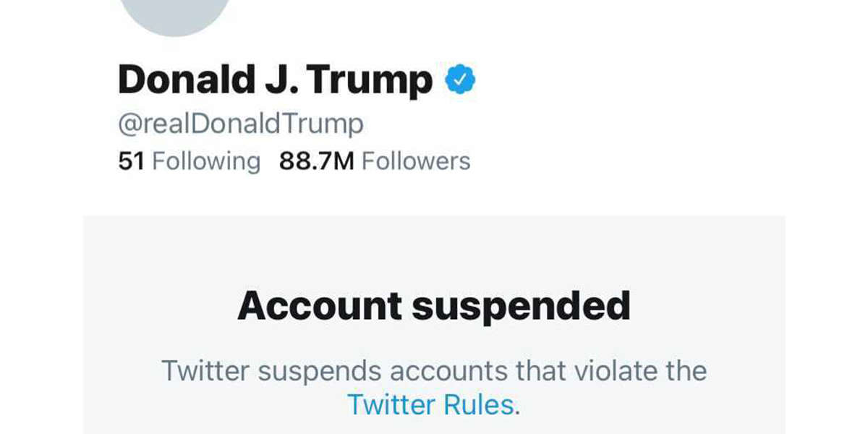The width and height of the screenshot is (868, 434).
Task: Select the @realDonaldTrump handle
Action: pyautogui.click(x=241, y=124)
